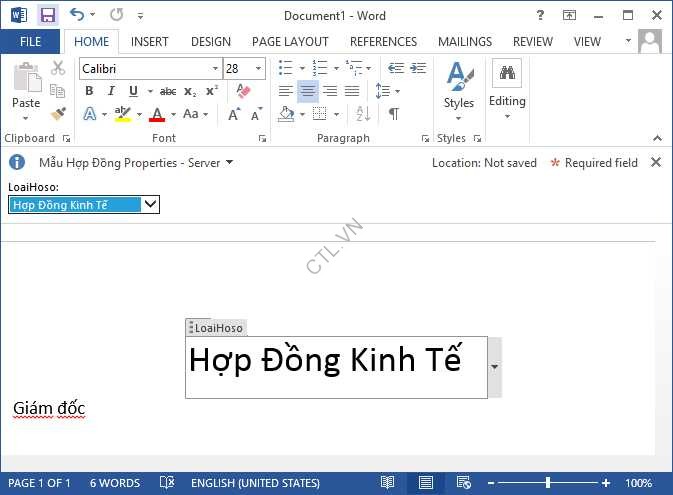Click the user account picture

coord(650,41)
